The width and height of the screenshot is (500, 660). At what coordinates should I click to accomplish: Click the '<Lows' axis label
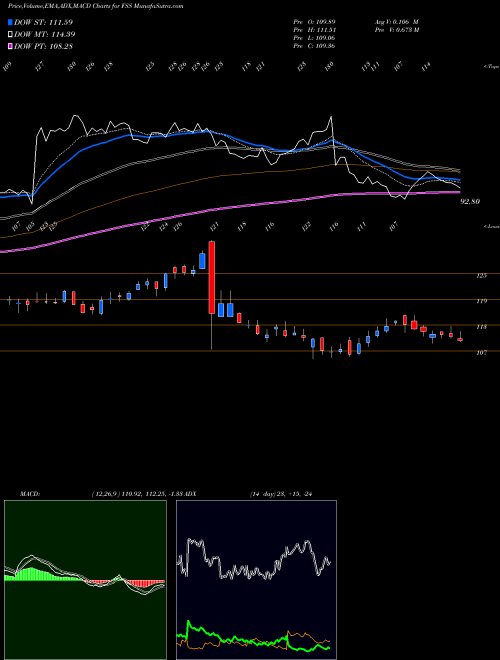[491, 226]
